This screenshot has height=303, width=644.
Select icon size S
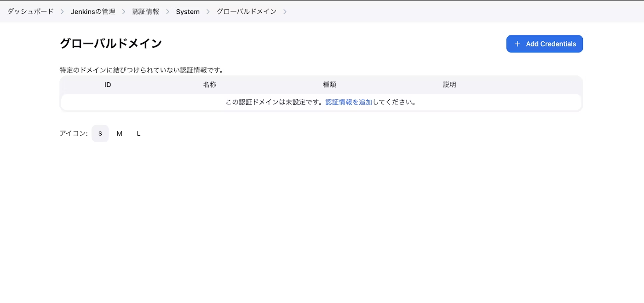[100, 133]
